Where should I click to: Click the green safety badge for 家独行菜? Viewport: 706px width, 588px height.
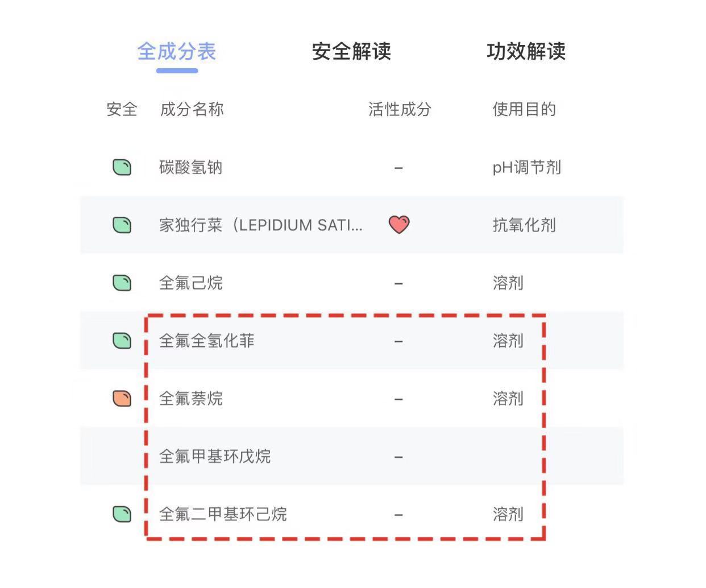[122, 225]
